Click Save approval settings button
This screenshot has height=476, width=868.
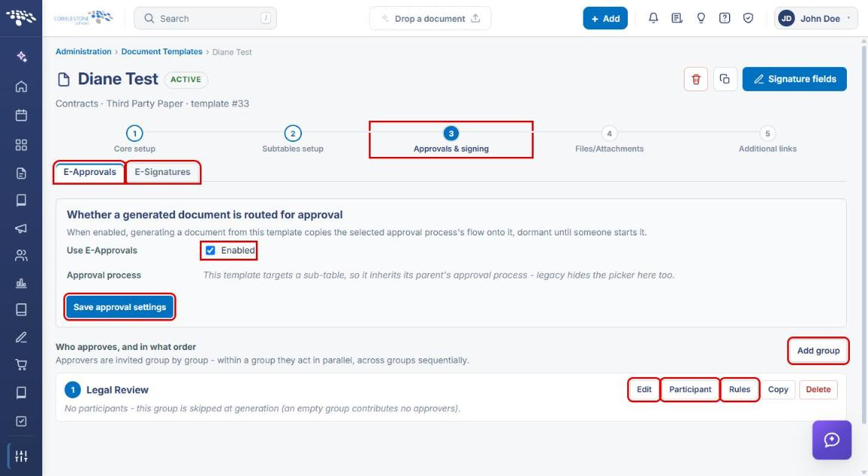(119, 307)
